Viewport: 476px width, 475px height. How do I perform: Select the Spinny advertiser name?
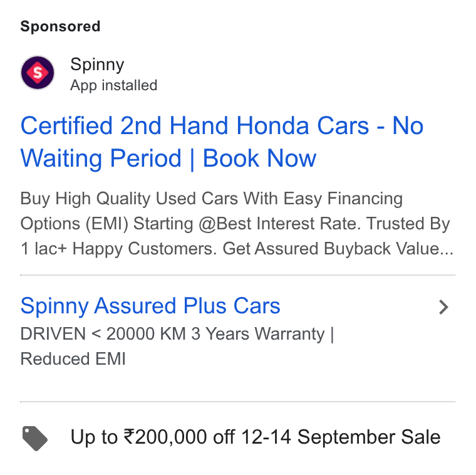[x=97, y=65]
